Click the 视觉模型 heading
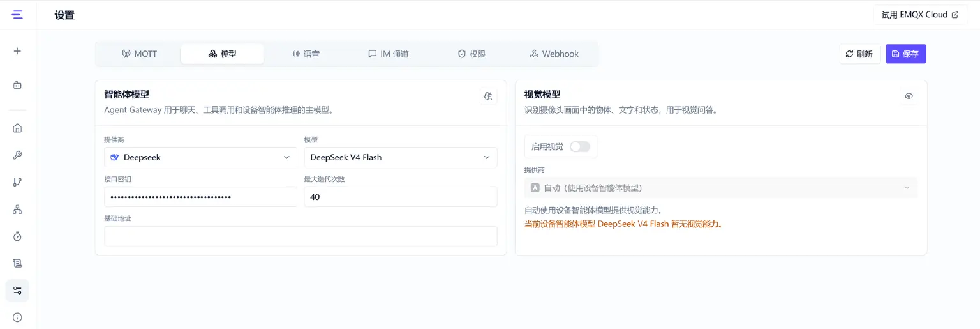Image resolution: width=980 pixels, height=329 pixels. pos(542,94)
